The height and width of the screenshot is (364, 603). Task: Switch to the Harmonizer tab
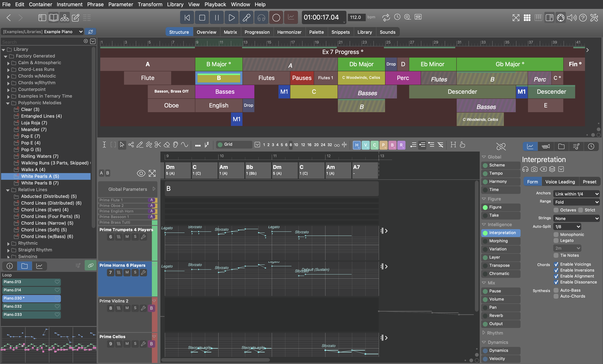(289, 32)
